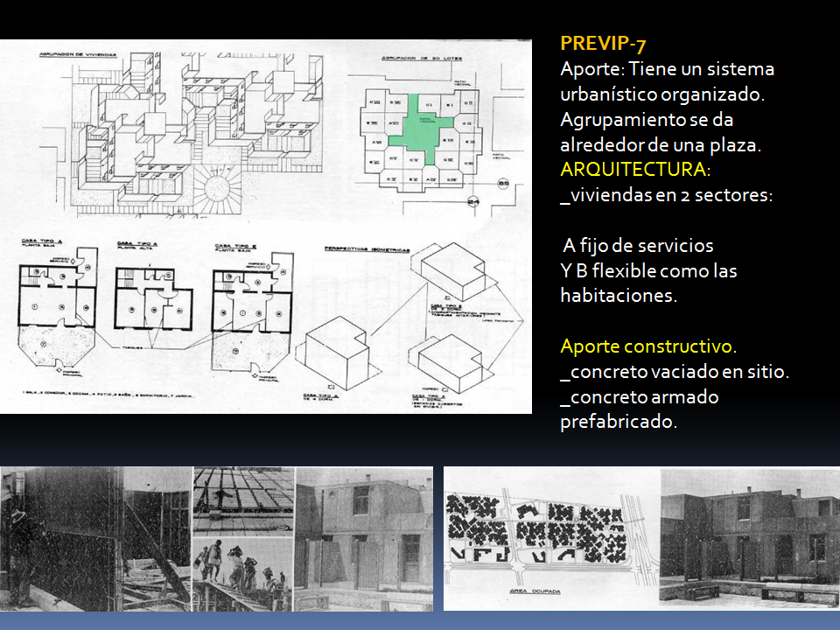Image resolution: width=840 pixels, height=630 pixels.
Task: Click the Ingreso Servicio arrow on Casa Tipo E
Action: (267, 267)
